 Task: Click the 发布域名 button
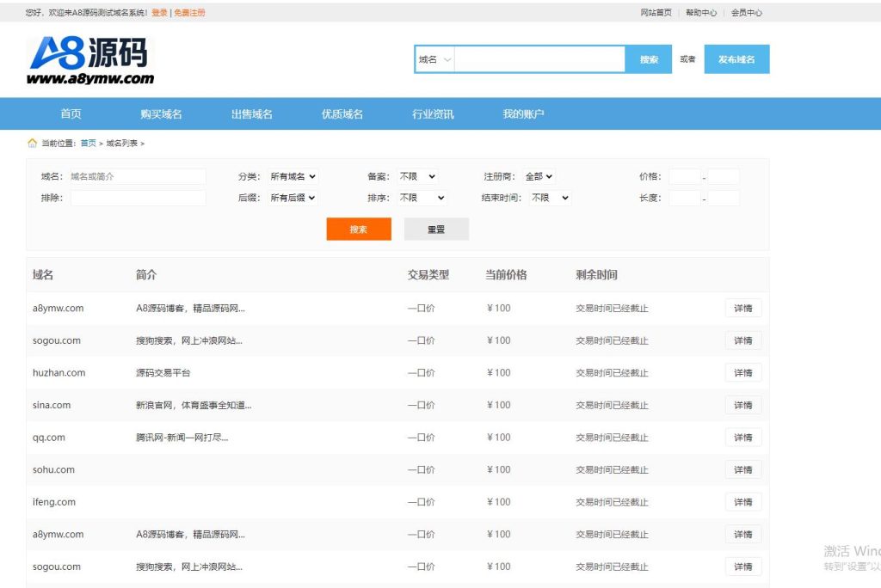(736, 59)
